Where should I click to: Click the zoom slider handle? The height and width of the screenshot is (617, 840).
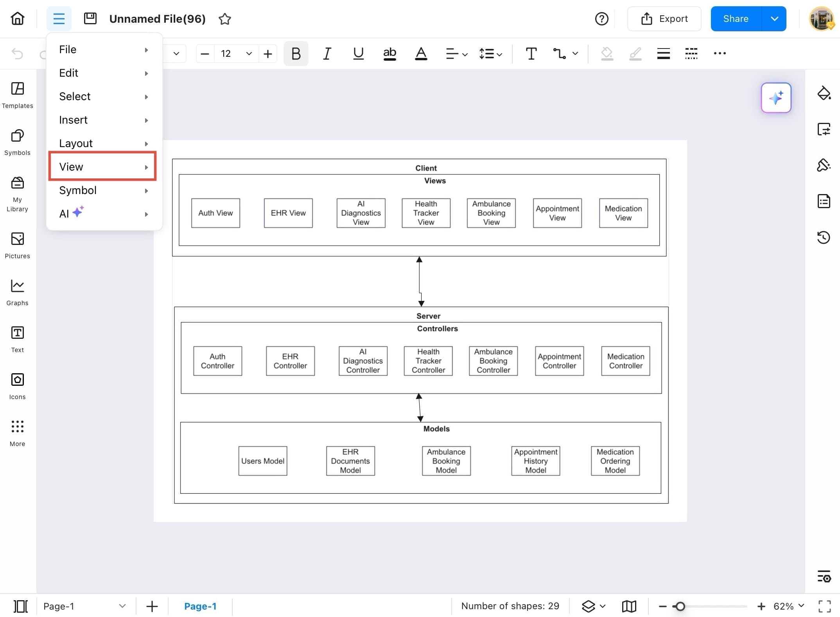pyautogui.click(x=680, y=606)
